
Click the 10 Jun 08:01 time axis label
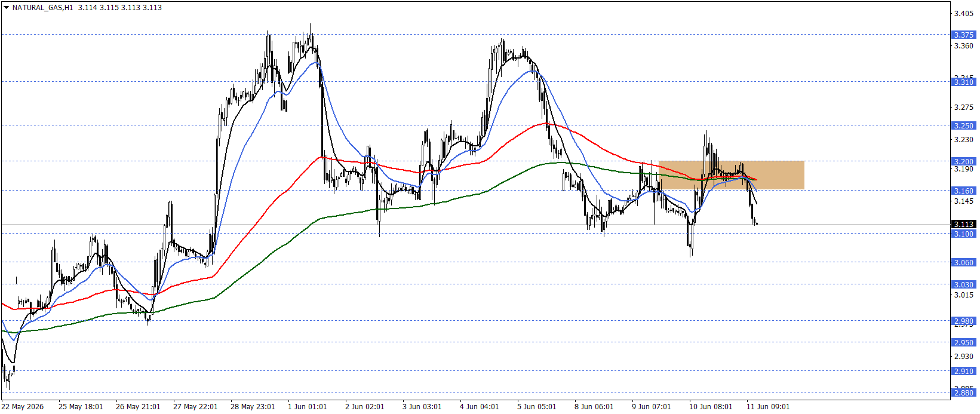point(711,407)
